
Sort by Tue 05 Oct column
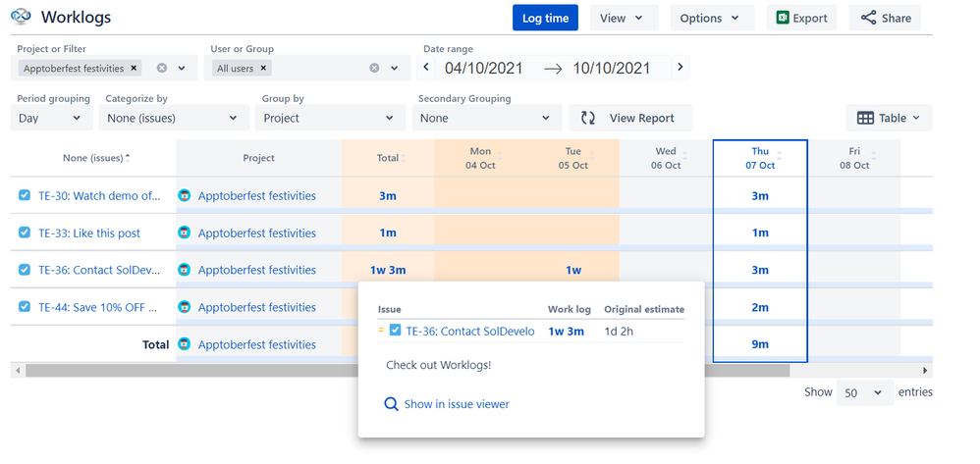(x=591, y=154)
